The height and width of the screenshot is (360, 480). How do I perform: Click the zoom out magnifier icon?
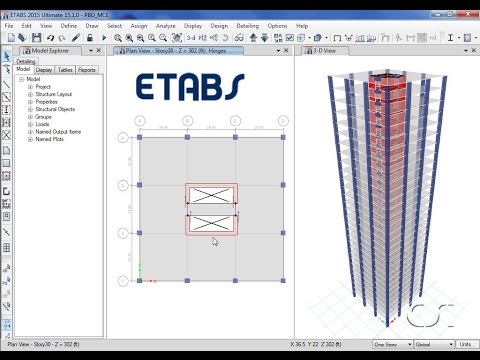point(163,38)
